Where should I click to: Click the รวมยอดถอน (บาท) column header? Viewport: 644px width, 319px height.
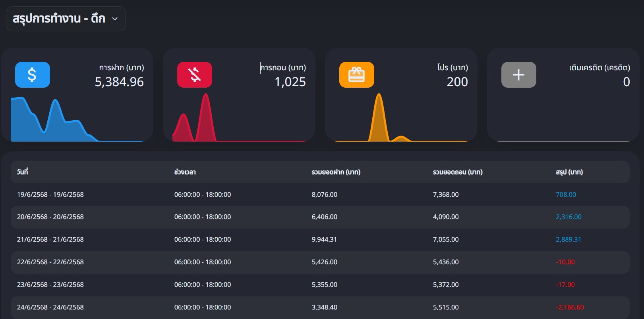click(x=457, y=172)
